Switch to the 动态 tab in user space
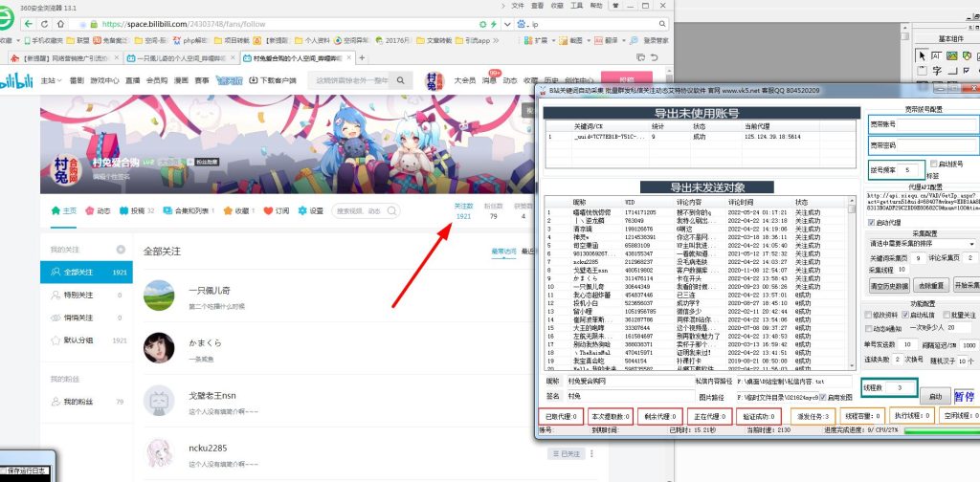Viewport: 980px width, 482px height. 98,210
